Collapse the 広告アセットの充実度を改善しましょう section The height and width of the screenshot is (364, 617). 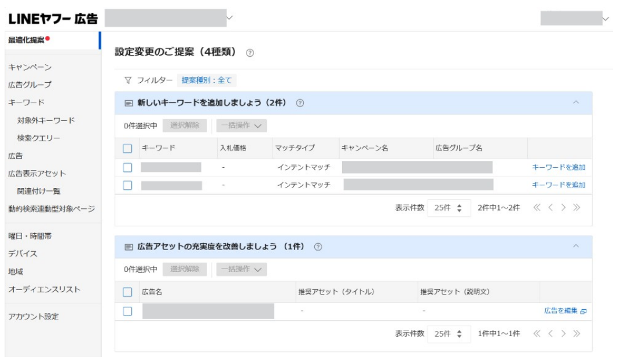(x=576, y=246)
